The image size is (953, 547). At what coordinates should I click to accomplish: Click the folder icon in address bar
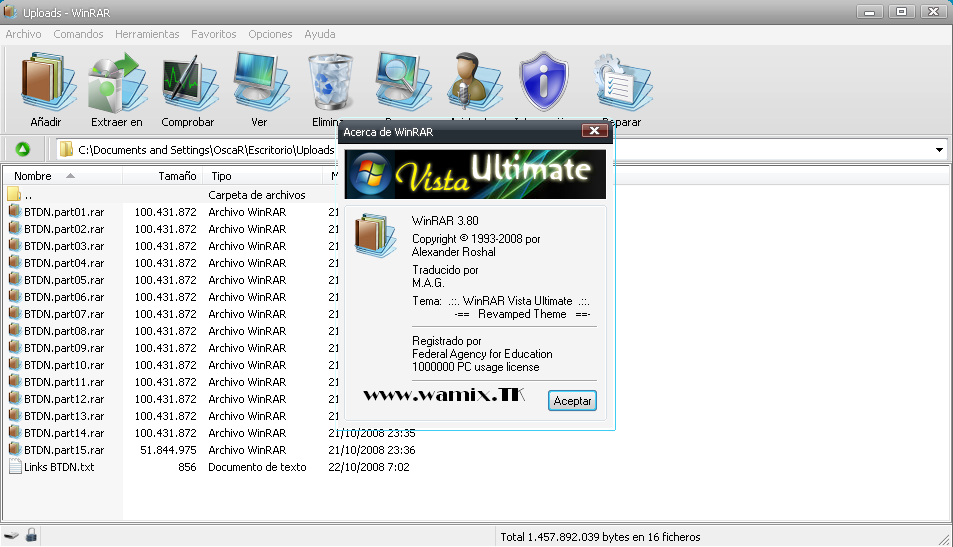pyautogui.click(x=66, y=150)
